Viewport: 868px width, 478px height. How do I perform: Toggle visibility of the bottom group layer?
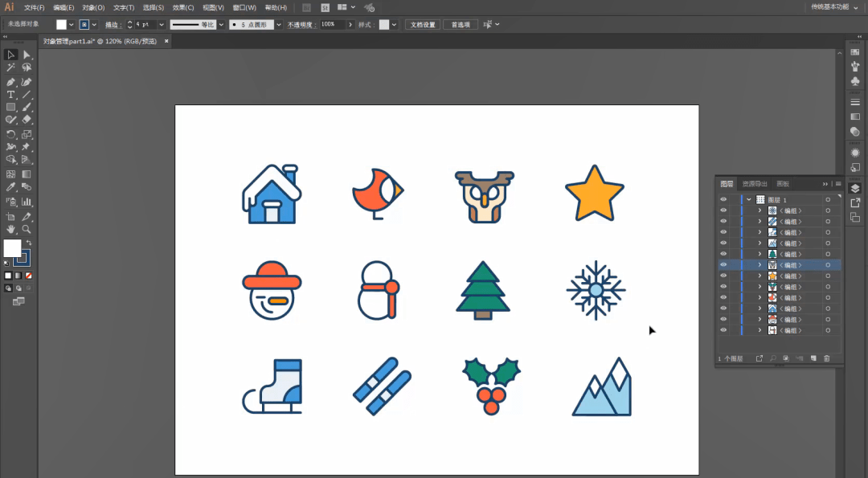tap(723, 330)
